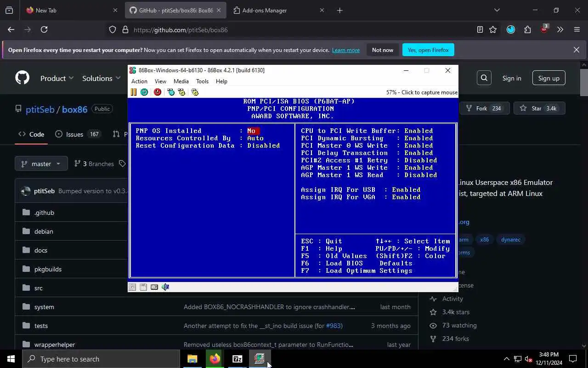
Task: Click the sound speaker icon in 86Box status bar
Action: click(165, 287)
